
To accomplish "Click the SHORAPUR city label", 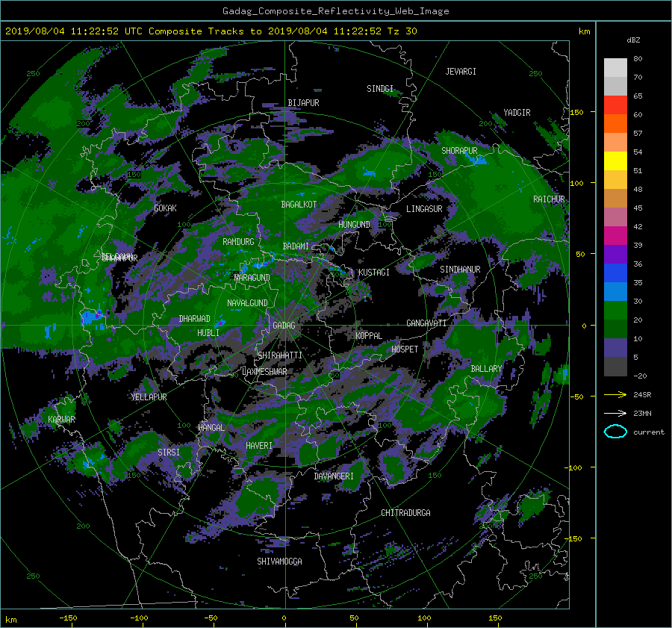I will pyautogui.click(x=459, y=151).
